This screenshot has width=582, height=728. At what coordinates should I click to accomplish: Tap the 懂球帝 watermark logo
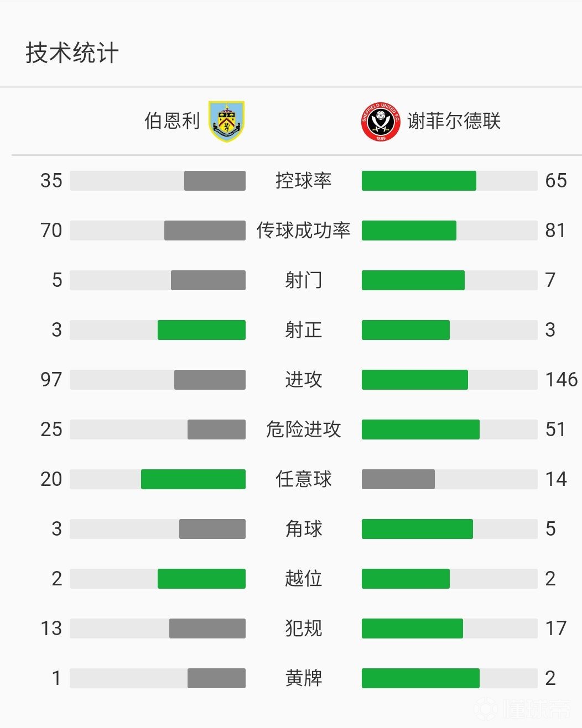pyautogui.click(x=523, y=708)
